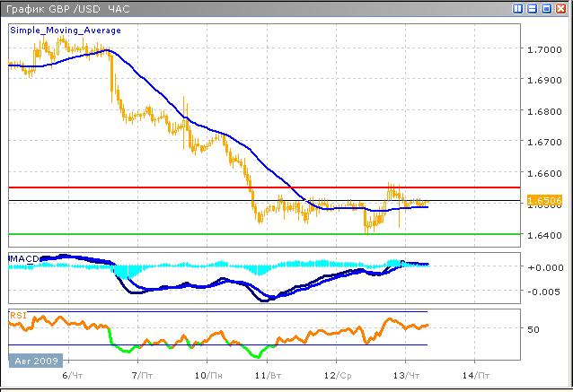Close the GBP/USD chart window
Image resolution: width=573 pixels, height=392 pixels.
coord(561,8)
